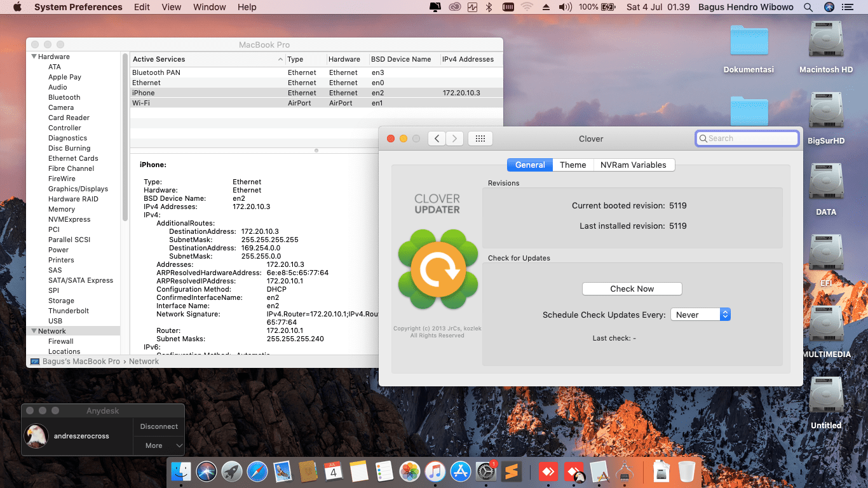Launch Siri from the Dock
The image size is (868, 488).
[207, 471]
